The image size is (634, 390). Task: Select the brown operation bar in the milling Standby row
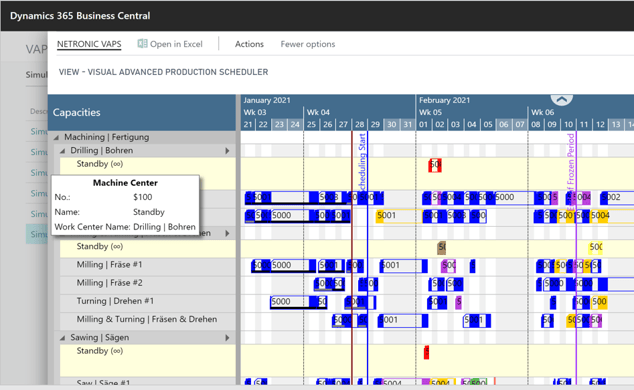click(x=442, y=247)
